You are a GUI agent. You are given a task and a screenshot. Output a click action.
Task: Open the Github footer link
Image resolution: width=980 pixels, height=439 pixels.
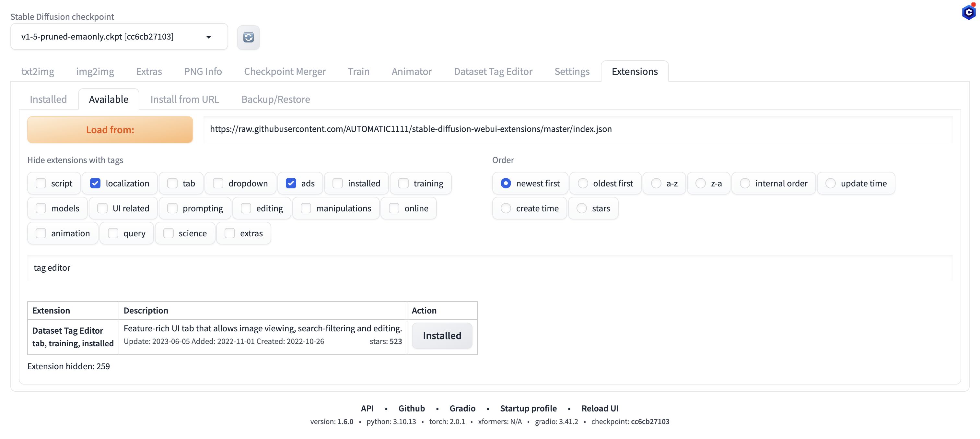(x=411, y=408)
